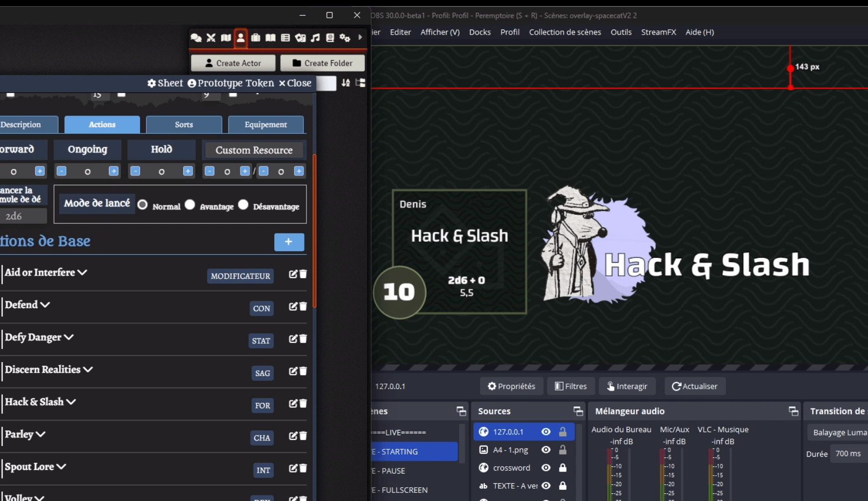Open the Combat Encounters crossed-swords tab
868x501 pixels.
click(211, 38)
